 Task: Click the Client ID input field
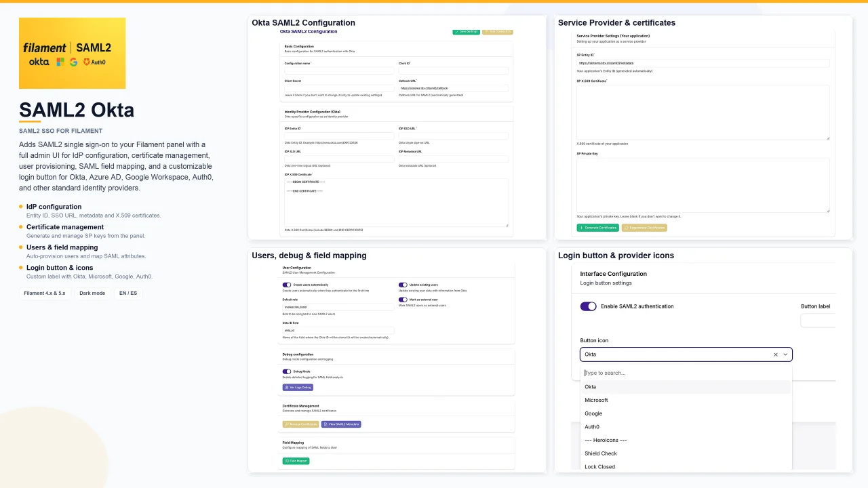click(453, 70)
